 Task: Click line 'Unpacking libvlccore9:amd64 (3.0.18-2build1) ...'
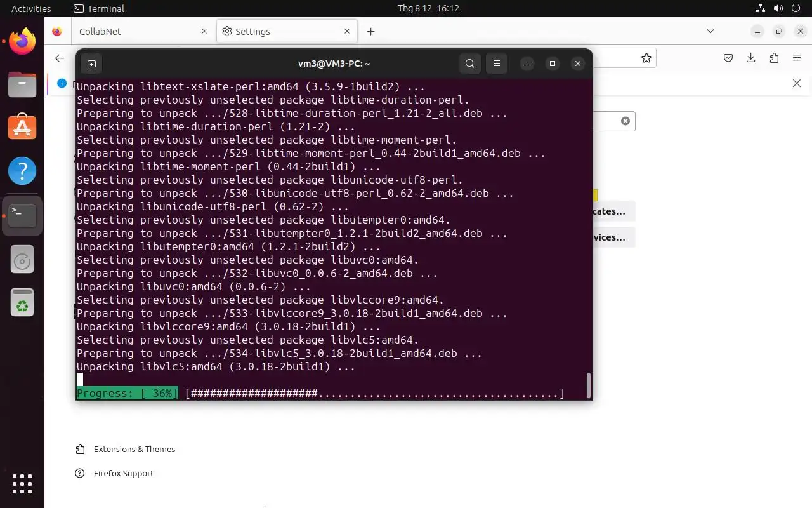click(228, 327)
